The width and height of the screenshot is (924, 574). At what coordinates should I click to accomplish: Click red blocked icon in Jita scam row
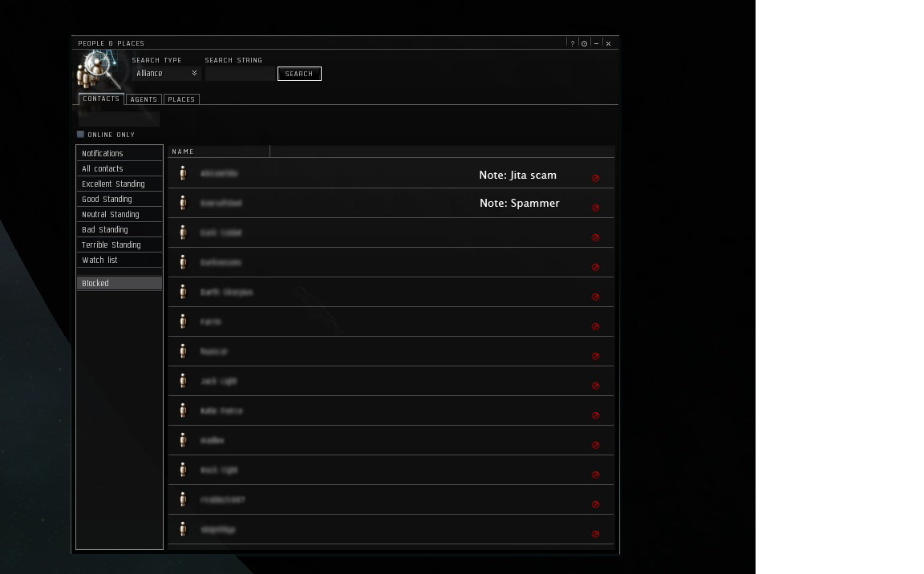[595, 178]
